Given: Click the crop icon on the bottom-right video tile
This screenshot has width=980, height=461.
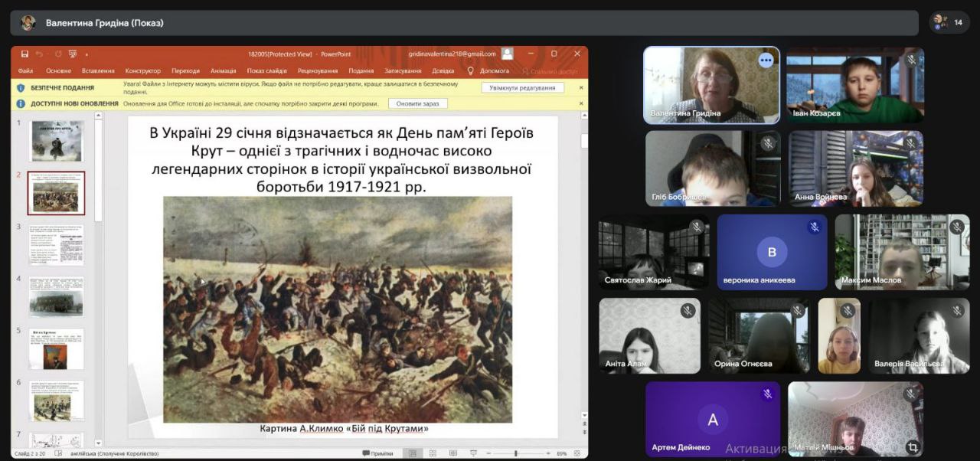Looking at the screenshot, I should point(912,446).
